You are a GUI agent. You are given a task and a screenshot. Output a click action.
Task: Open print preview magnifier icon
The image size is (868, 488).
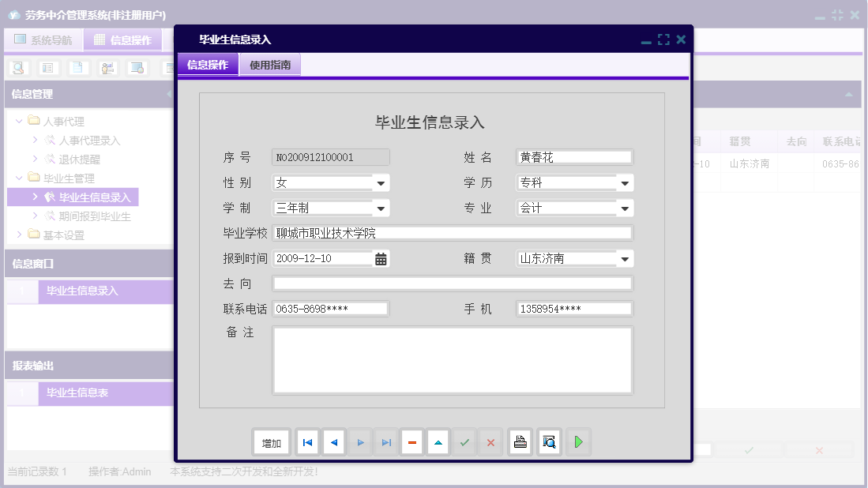click(x=549, y=442)
